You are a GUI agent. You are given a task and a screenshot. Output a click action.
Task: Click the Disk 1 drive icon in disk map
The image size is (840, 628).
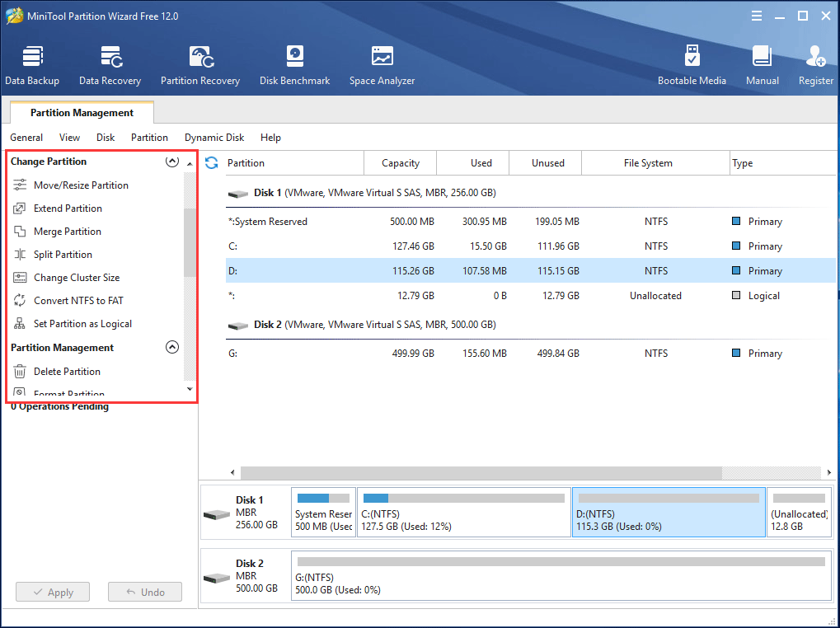[x=217, y=514]
